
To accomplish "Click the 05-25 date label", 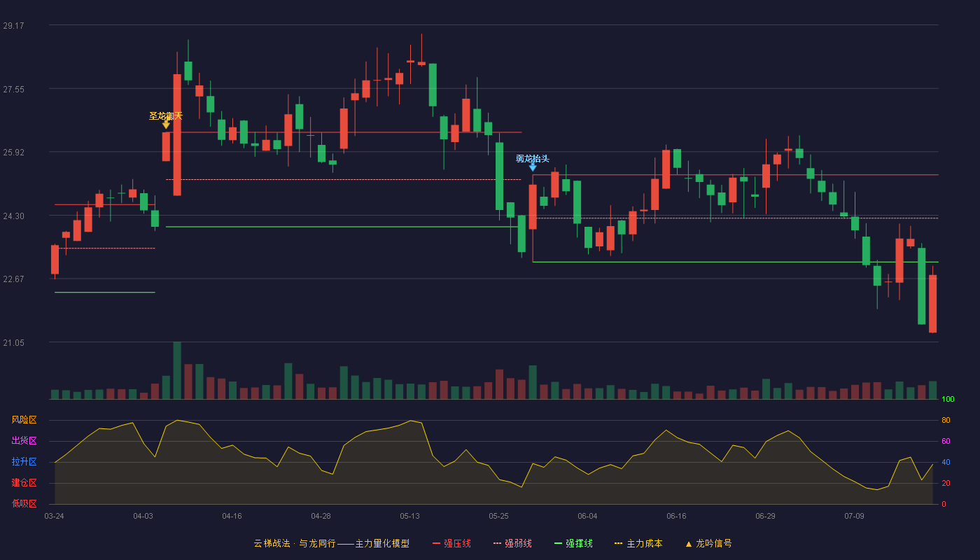I will 498,516.
